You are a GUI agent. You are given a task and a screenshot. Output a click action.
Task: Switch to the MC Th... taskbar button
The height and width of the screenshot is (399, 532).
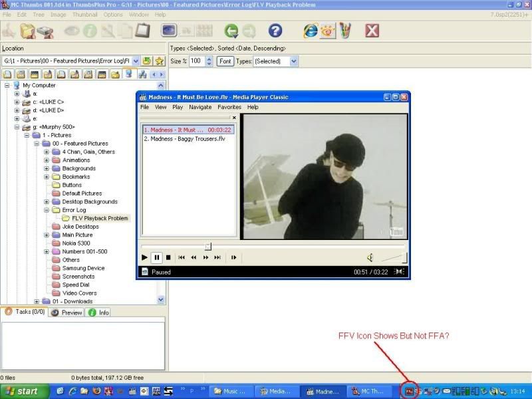pyautogui.click(x=370, y=392)
